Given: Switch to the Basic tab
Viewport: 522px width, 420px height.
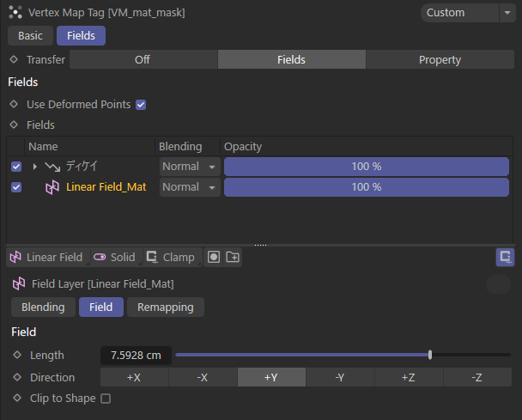Looking at the screenshot, I should pos(30,35).
